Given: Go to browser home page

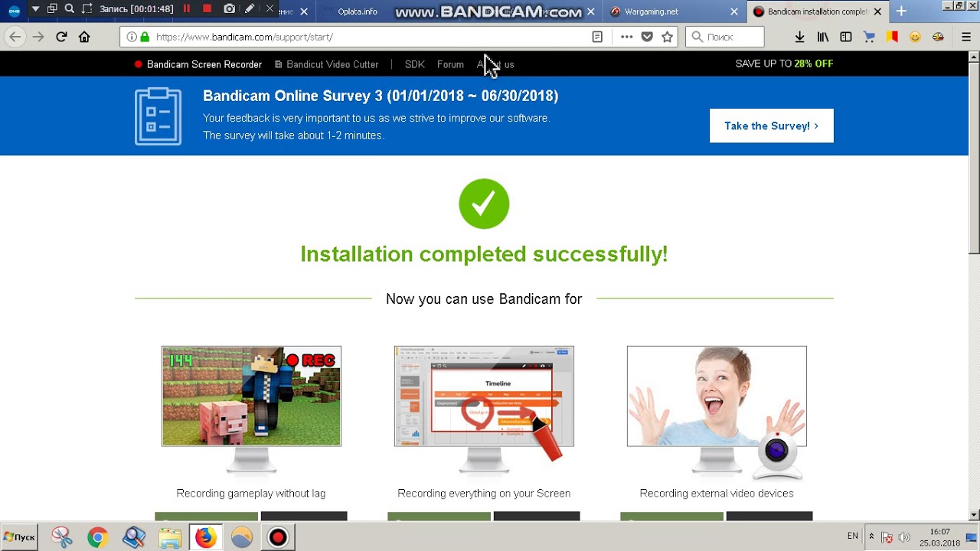Looking at the screenshot, I should tap(84, 37).
